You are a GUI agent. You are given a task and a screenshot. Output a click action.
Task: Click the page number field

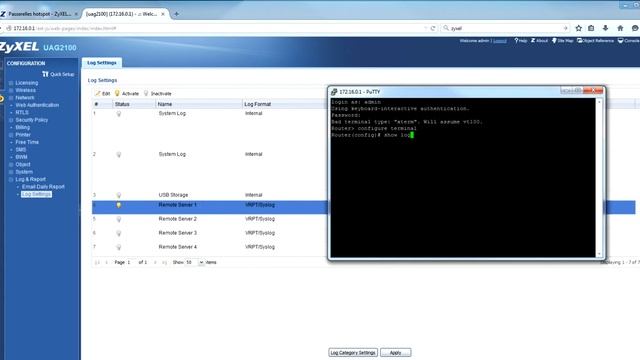(x=131, y=262)
